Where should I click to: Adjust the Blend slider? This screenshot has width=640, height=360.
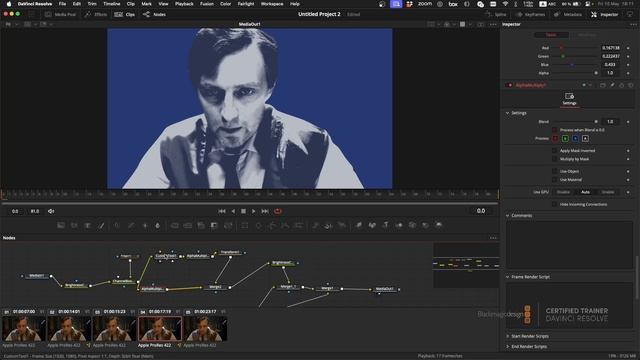(576, 122)
